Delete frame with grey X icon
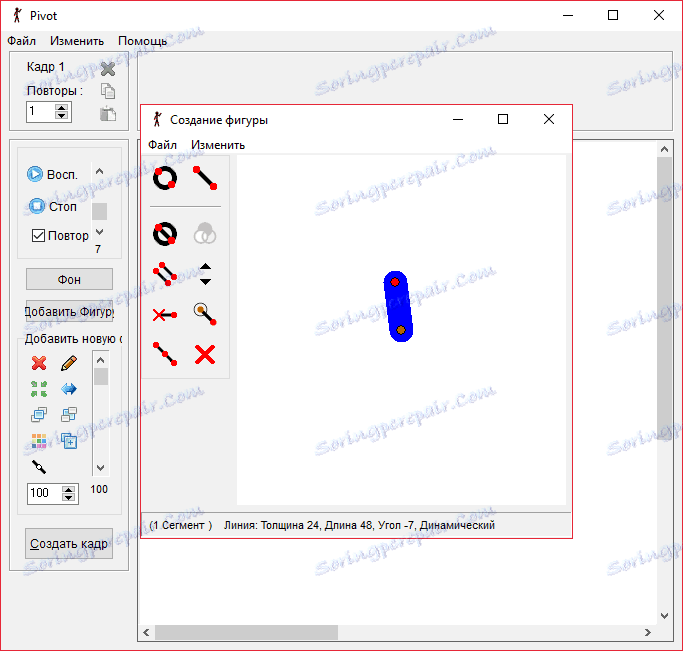The width and height of the screenshot is (683, 651). [x=108, y=69]
